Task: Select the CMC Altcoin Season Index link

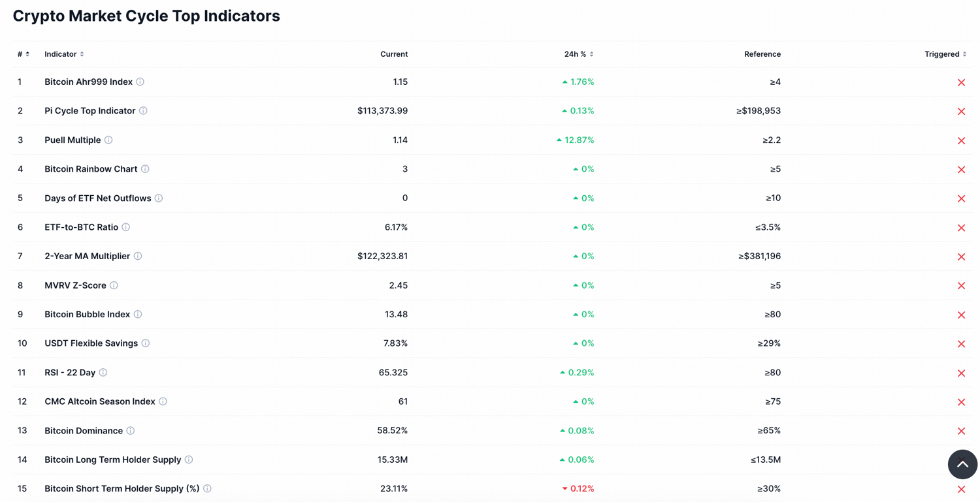Action: coord(99,401)
